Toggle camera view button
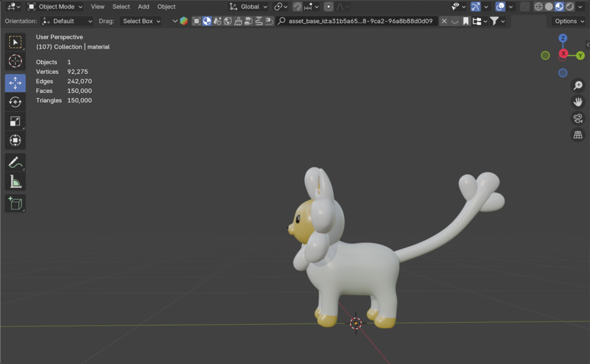 click(x=578, y=118)
